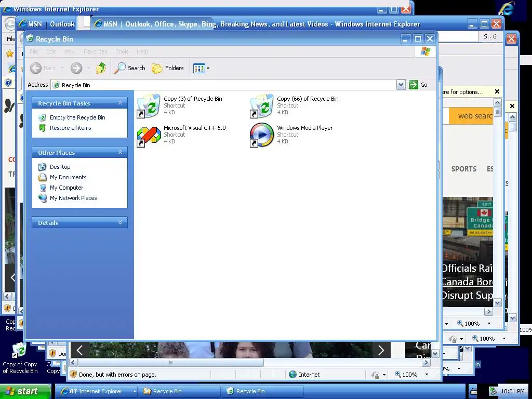Click the Back navigation button
Viewport: 532px width, 399px height.
[43, 68]
